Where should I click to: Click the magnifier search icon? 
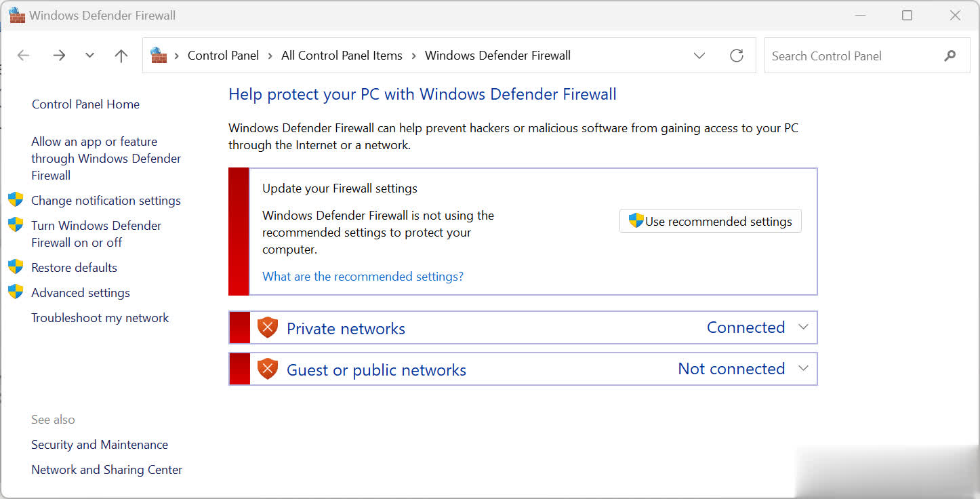click(x=950, y=56)
